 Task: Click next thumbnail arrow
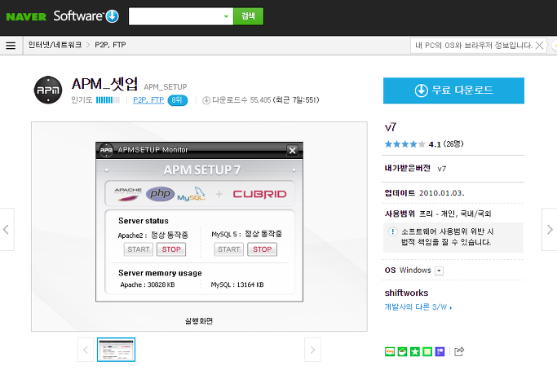(x=312, y=350)
